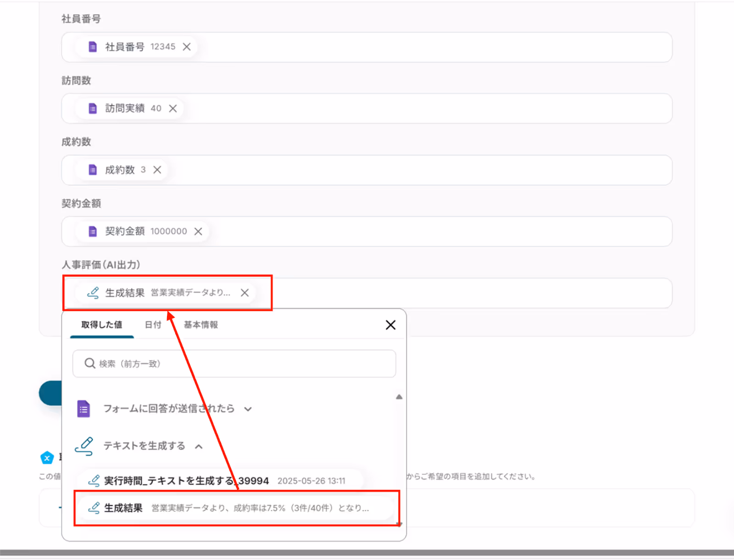Click the pen icon in 実行時間 row

click(94, 481)
